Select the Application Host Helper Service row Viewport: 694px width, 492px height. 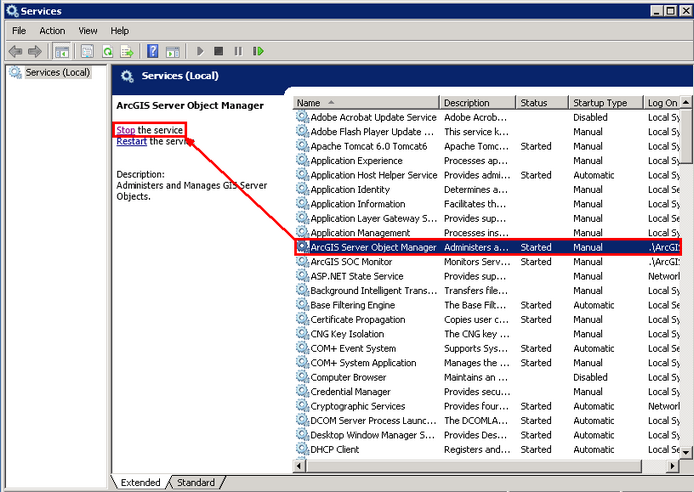pos(487,175)
